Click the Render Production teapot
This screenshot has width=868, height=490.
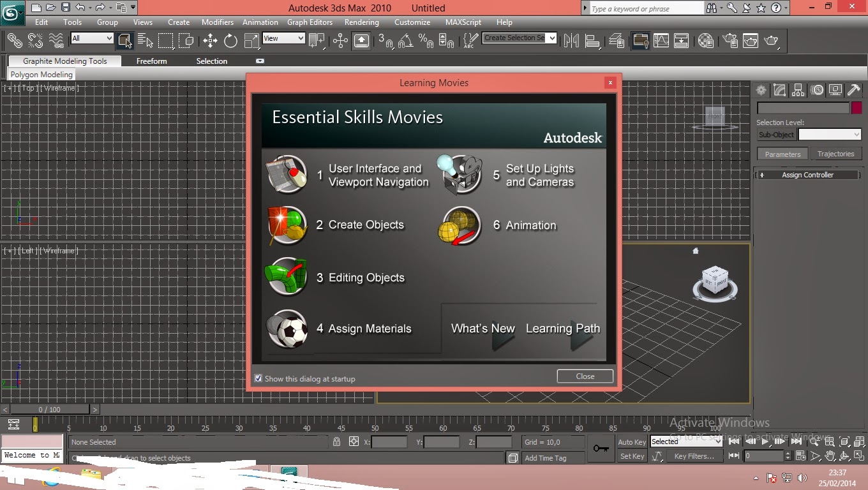pyautogui.click(x=772, y=40)
